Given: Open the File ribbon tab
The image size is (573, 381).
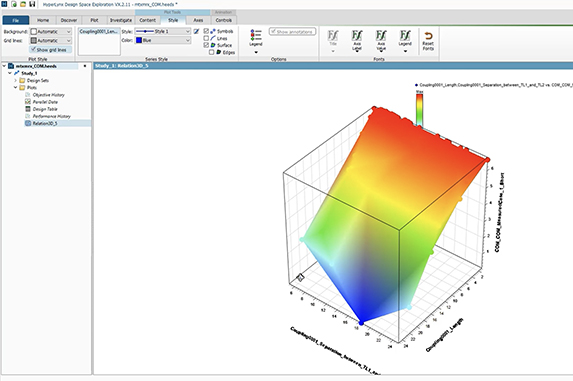Looking at the screenshot, I should pyautogui.click(x=15, y=20).
